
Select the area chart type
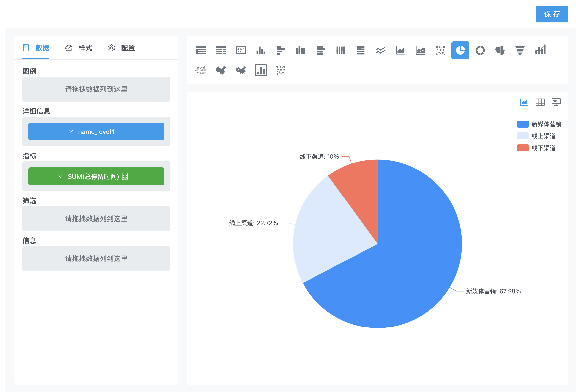coord(400,50)
